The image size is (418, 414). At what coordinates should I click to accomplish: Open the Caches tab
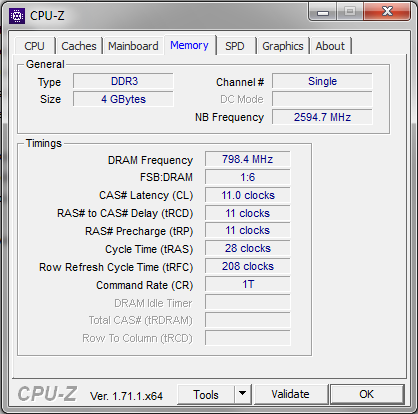coord(79,46)
